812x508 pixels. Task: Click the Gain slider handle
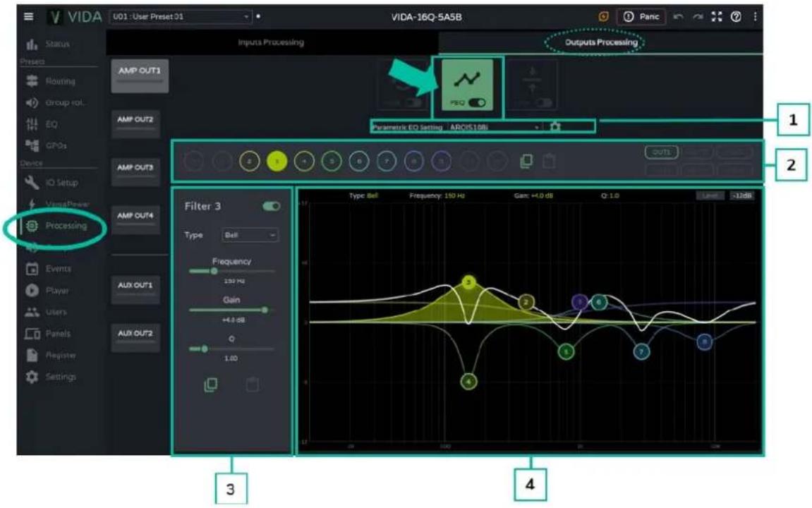click(265, 310)
